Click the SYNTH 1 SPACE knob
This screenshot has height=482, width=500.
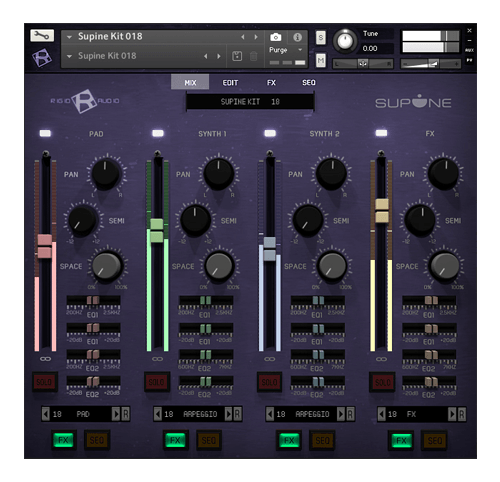tap(218, 266)
